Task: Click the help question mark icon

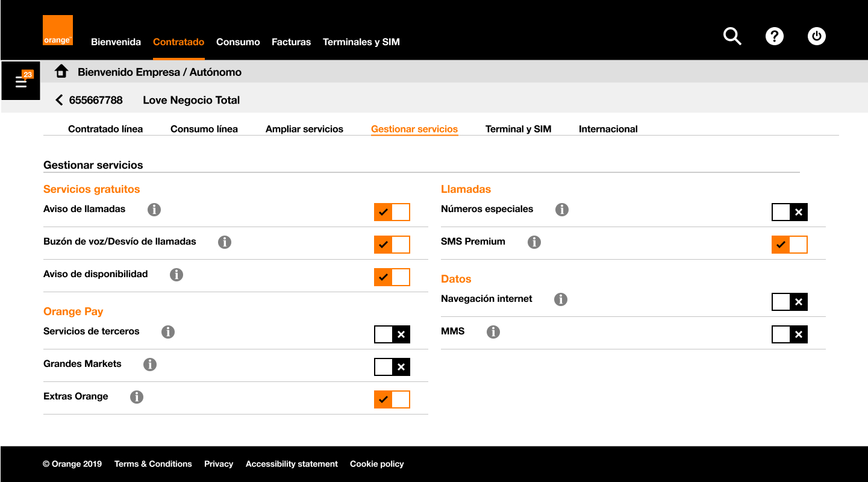Action: point(774,36)
